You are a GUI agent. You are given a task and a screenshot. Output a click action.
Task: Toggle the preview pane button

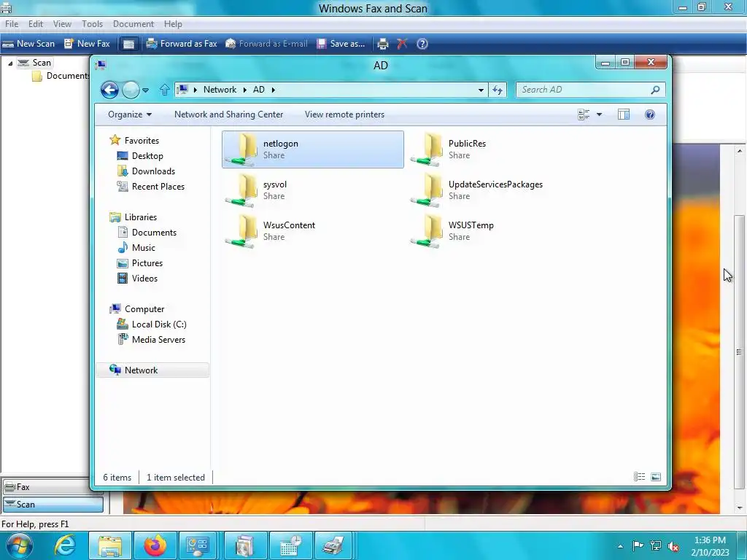click(x=624, y=114)
